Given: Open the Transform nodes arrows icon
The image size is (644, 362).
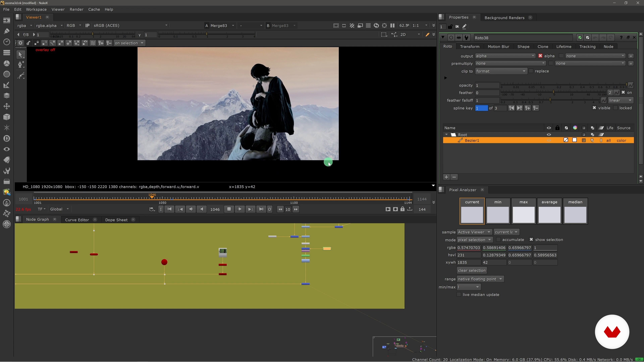Looking at the screenshot, I should pyautogui.click(x=7, y=106).
